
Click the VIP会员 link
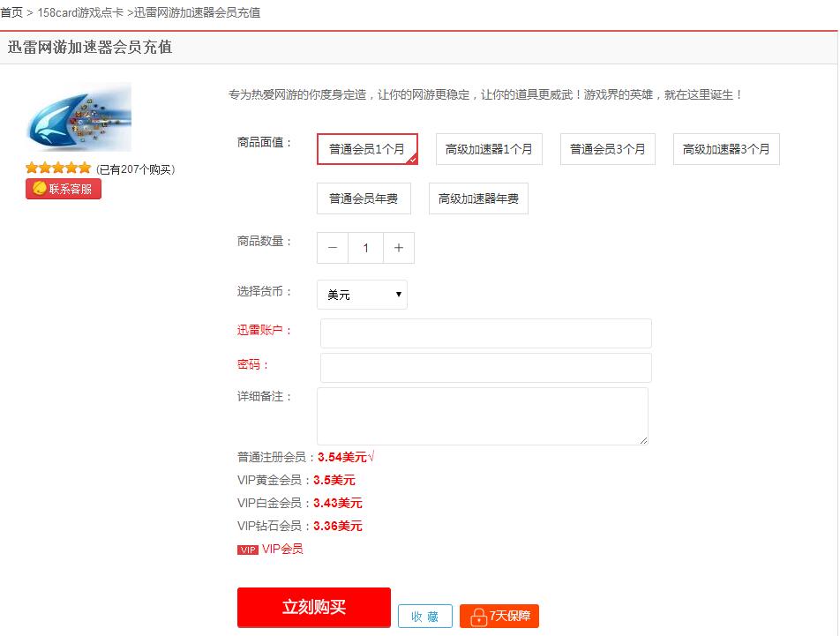pyautogui.click(x=282, y=549)
